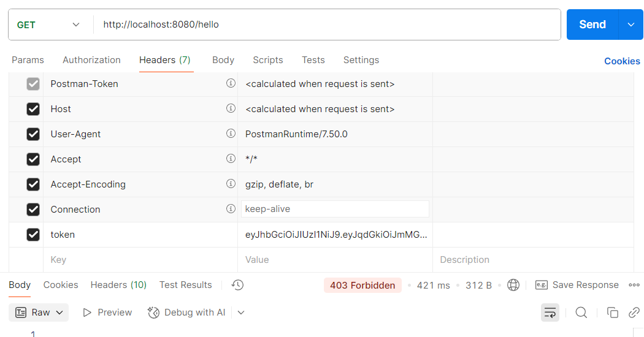Click the link icon in response toolbar

pyautogui.click(x=634, y=312)
